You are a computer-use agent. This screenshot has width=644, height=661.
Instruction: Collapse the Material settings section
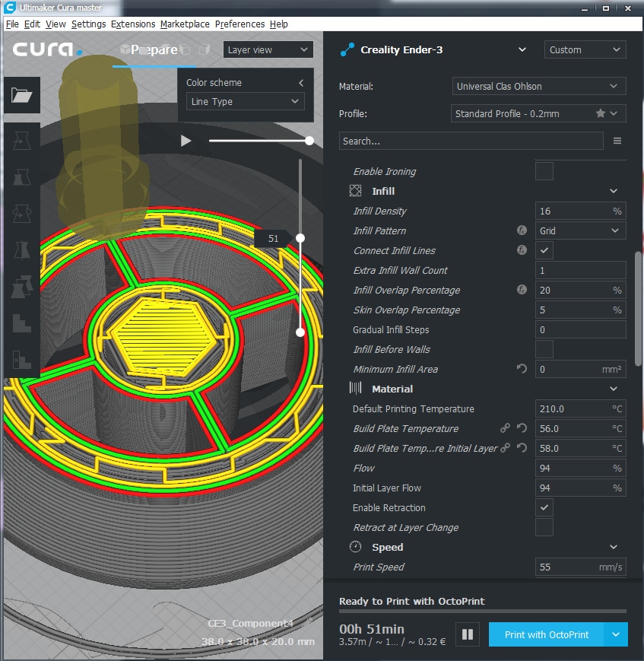tap(614, 389)
